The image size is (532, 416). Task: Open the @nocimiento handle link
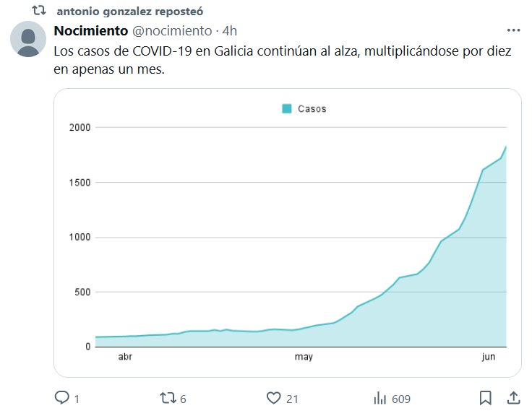[172, 31]
